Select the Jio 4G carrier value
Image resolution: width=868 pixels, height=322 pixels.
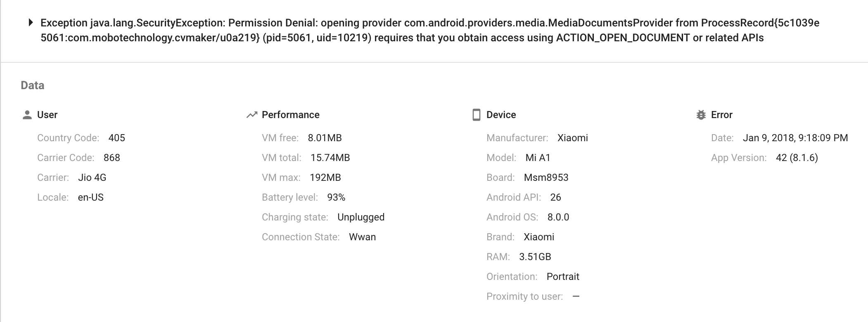point(92,178)
